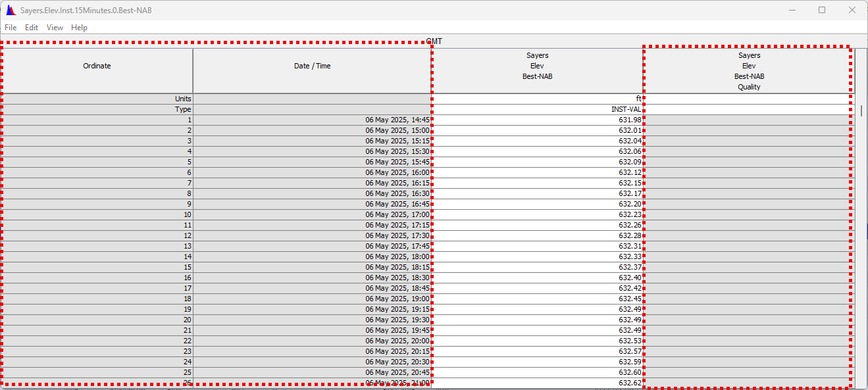Select the value cell 632.60
Viewport: 868px width, 390px height.
[537, 372]
